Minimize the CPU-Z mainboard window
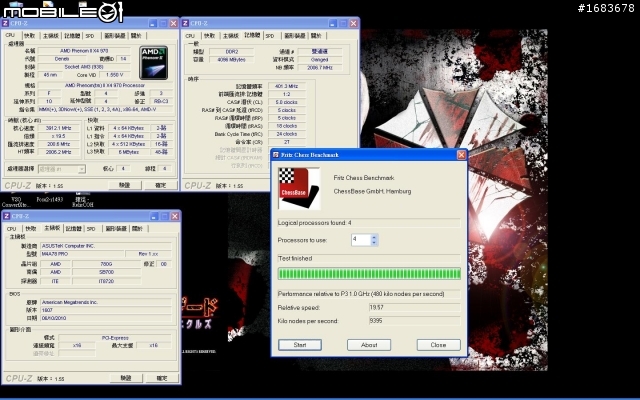Image resolution: width=640 pixels, height=400 pixels. (x=154, y=216)
